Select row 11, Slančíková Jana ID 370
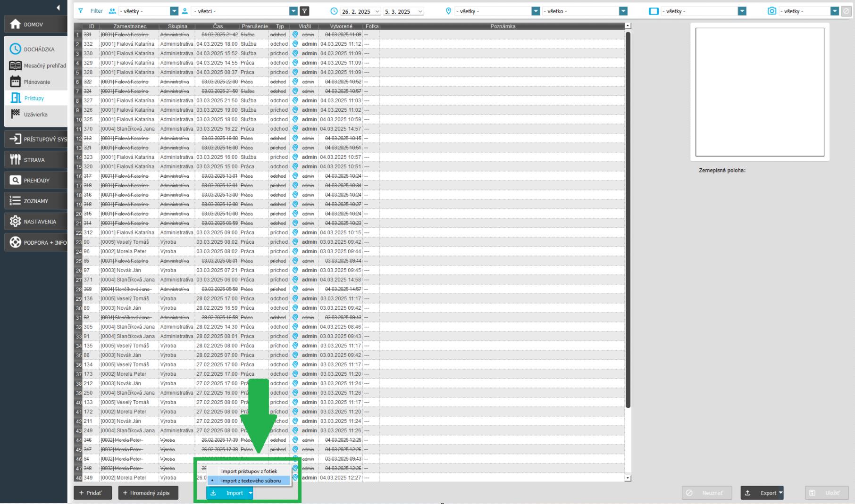This screenshot has width=855, height=504. (349, 129)
